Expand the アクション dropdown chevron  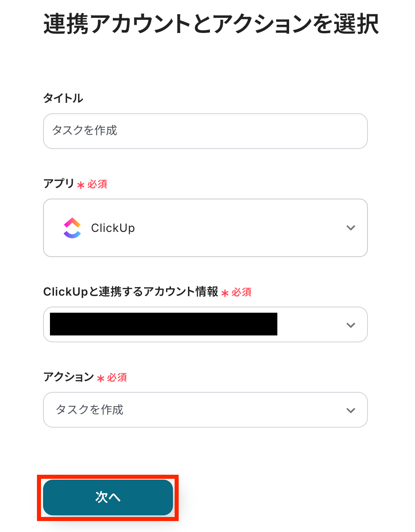pyautogui.click(x=350, y=410)
